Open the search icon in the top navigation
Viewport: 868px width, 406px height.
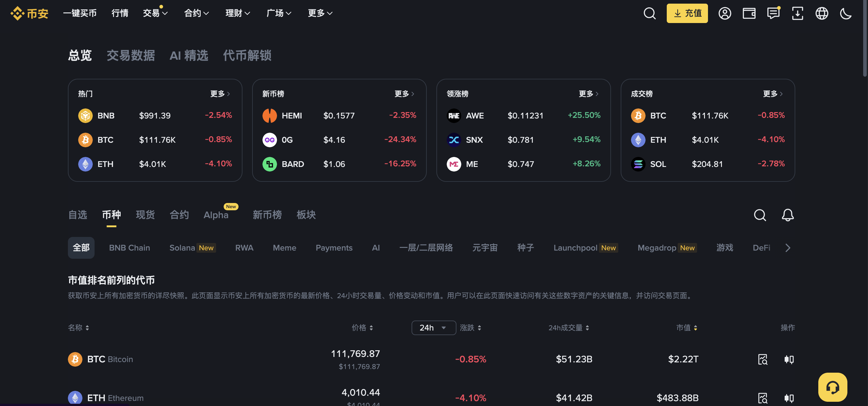[x=649, y=13]
